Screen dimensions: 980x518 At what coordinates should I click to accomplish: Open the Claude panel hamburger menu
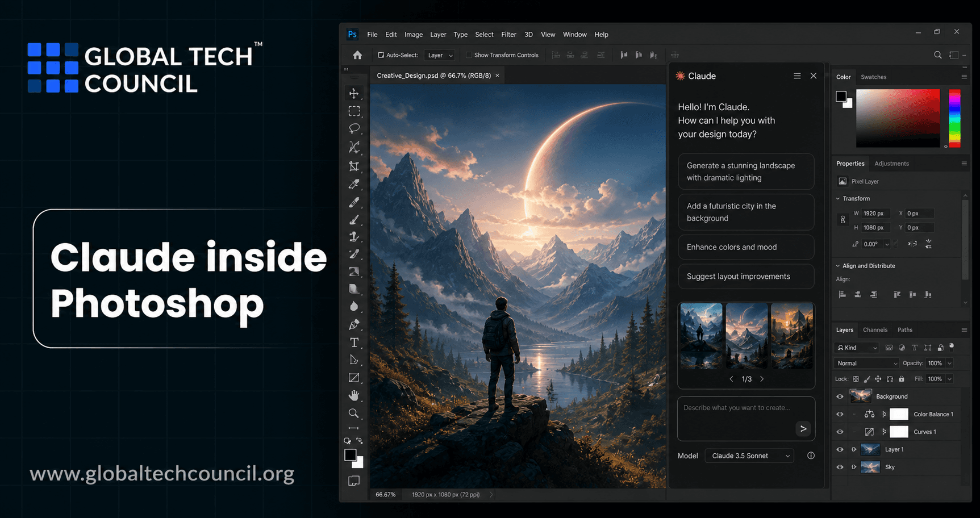(x=797, y=76)
